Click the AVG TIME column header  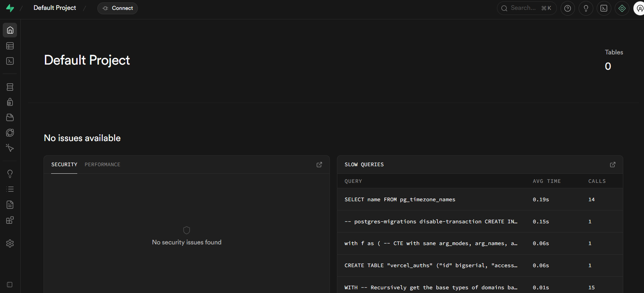pos(547,181)
